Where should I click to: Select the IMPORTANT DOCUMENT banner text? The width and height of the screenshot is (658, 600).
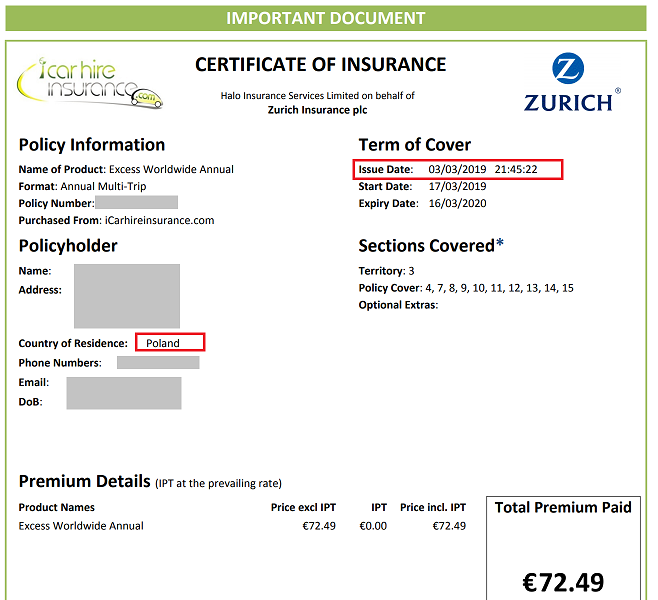tap(326, 18)
